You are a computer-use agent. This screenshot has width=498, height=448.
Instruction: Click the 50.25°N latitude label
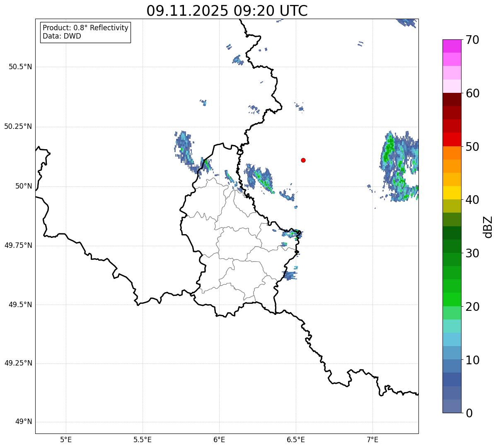click(x=18, y=126)
